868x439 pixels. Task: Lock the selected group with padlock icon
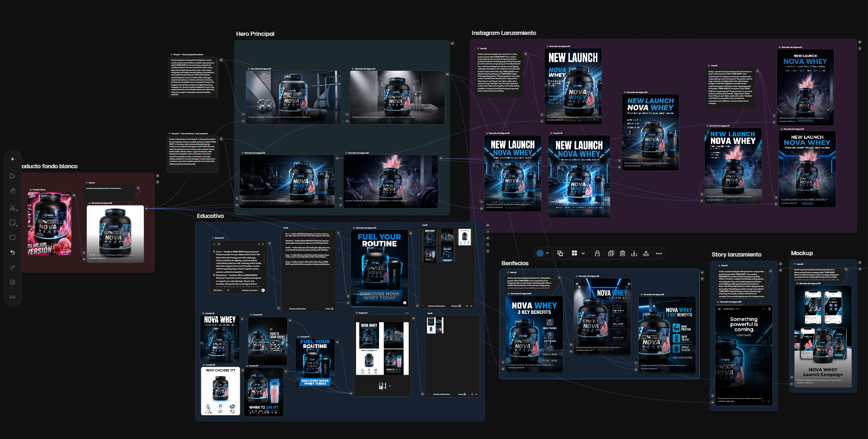597,253
